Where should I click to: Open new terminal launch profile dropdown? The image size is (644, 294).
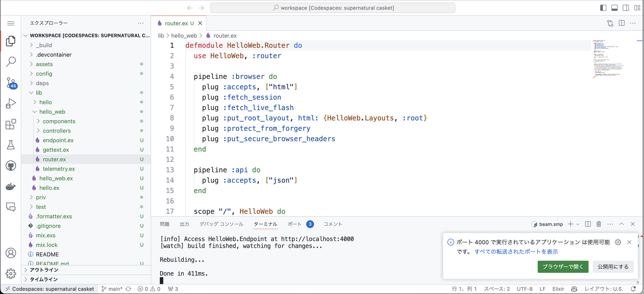pyautogui.click(x=578, y=224)
